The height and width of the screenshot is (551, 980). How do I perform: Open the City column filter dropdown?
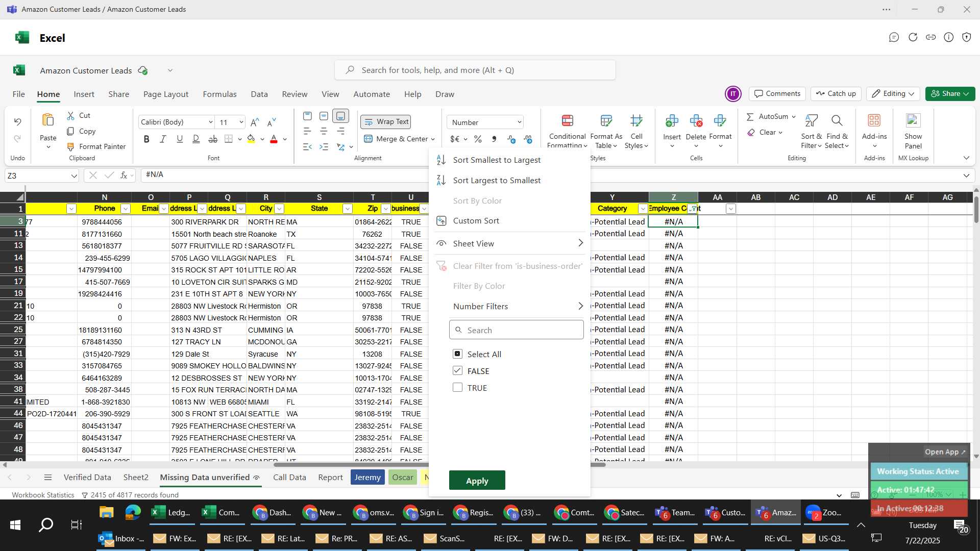coord(279,209)
